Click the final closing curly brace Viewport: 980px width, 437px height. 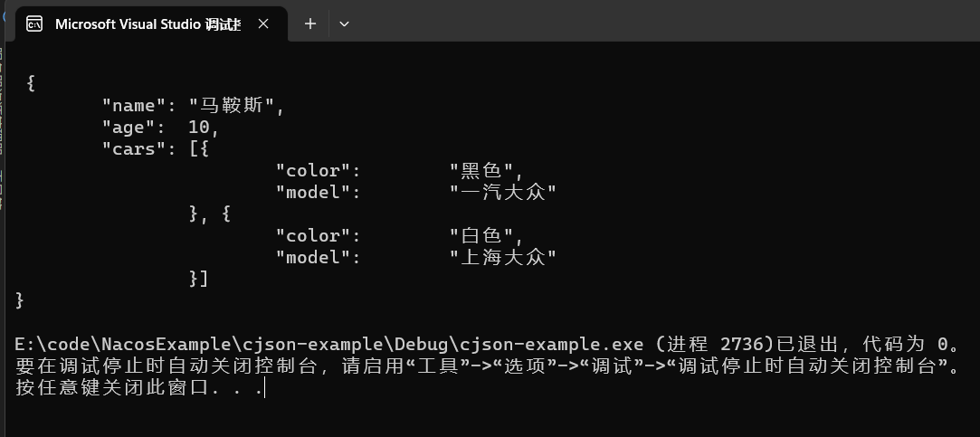(20, 300)
